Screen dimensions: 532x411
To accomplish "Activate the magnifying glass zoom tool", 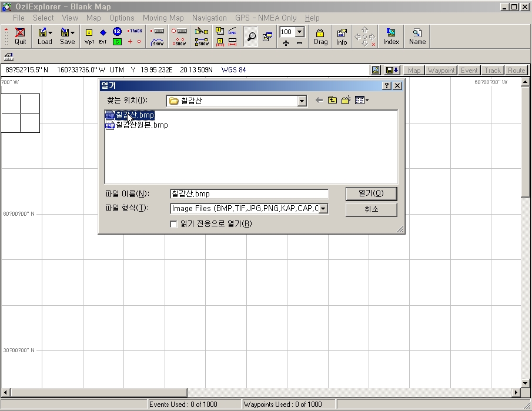I will point(251,36).
